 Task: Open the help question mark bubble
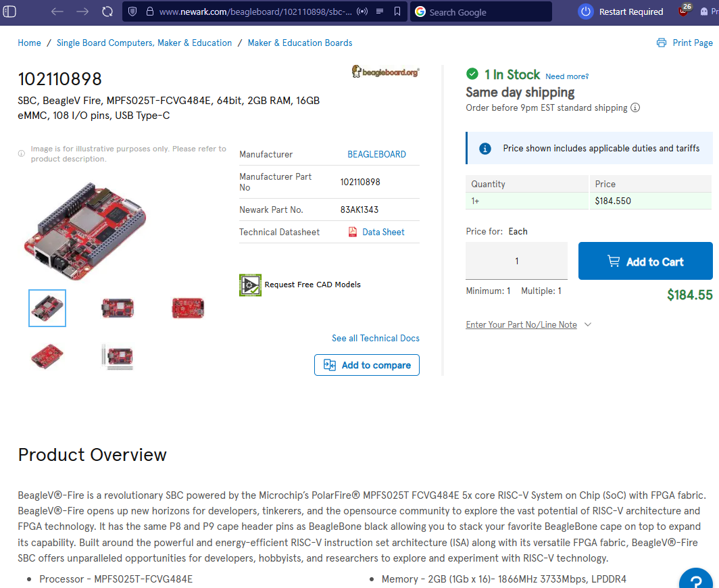[695, 579]
